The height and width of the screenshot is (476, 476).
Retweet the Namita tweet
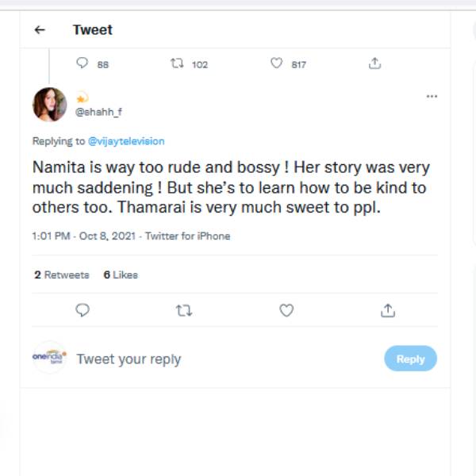pos(183,310)
